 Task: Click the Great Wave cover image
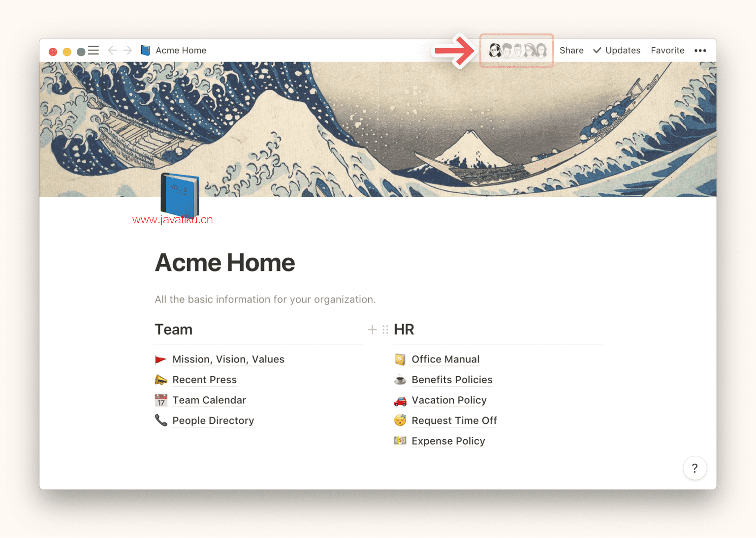click(378, 129)
